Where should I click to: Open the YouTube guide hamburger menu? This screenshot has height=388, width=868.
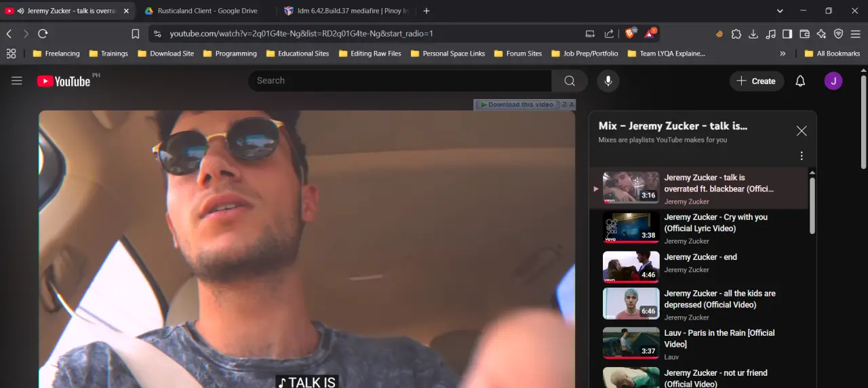pyautogui.click(x=17, y=81)
